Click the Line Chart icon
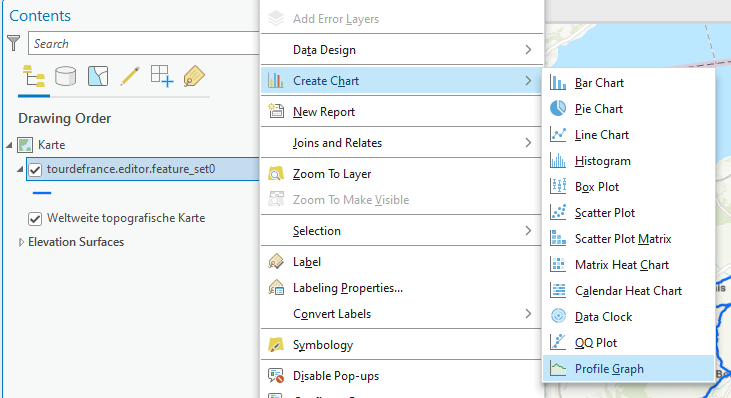 click(558, 135)
